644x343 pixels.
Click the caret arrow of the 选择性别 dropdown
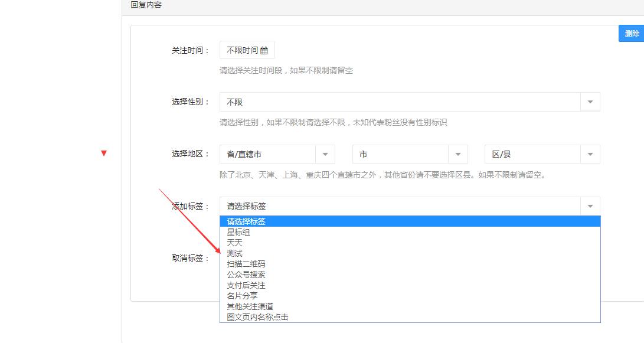[x=590, y=102]
